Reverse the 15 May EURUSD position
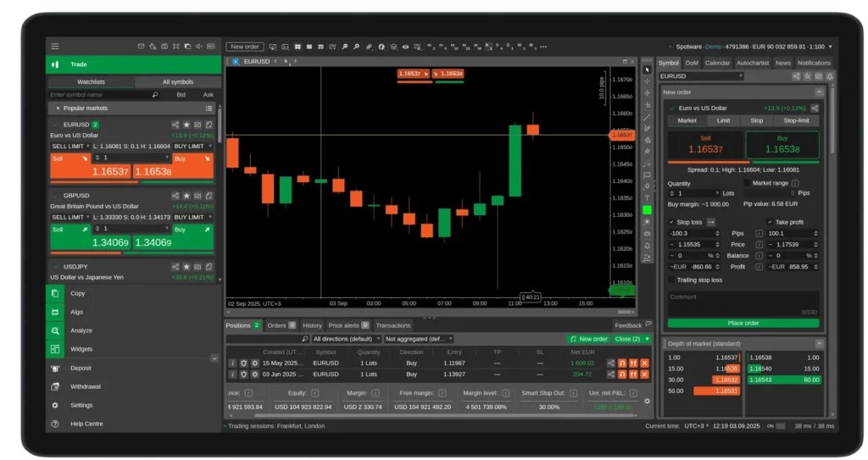Image resolution: width=868 pixels, height=460 pixels. click(x=622, y=363)
